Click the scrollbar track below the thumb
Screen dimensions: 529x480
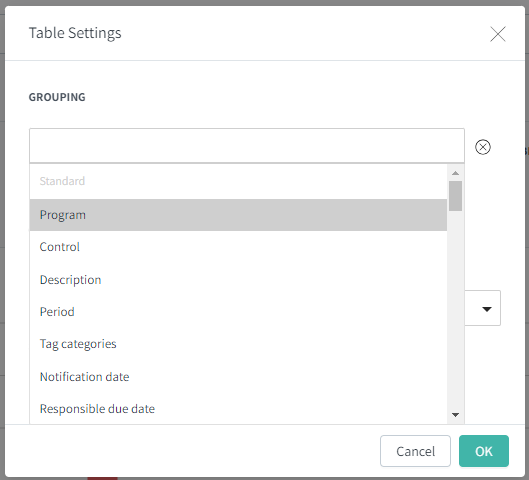click(x=455, y=310)
